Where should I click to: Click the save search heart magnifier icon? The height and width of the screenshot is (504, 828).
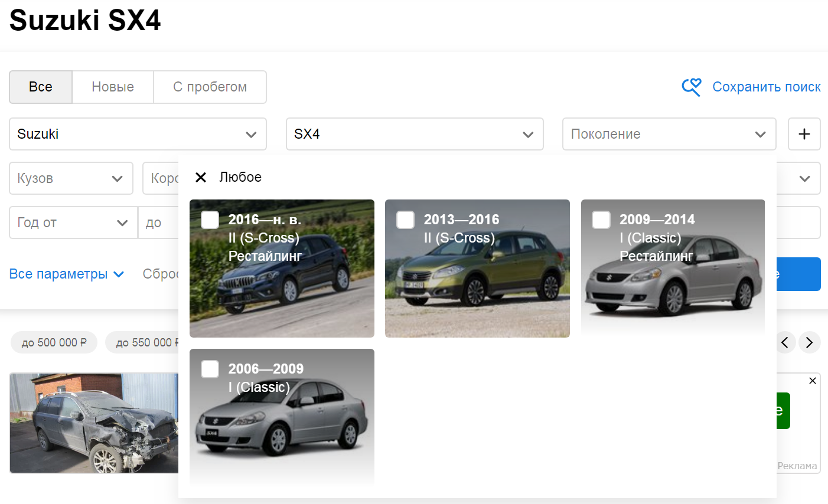(x=692, y=87)
